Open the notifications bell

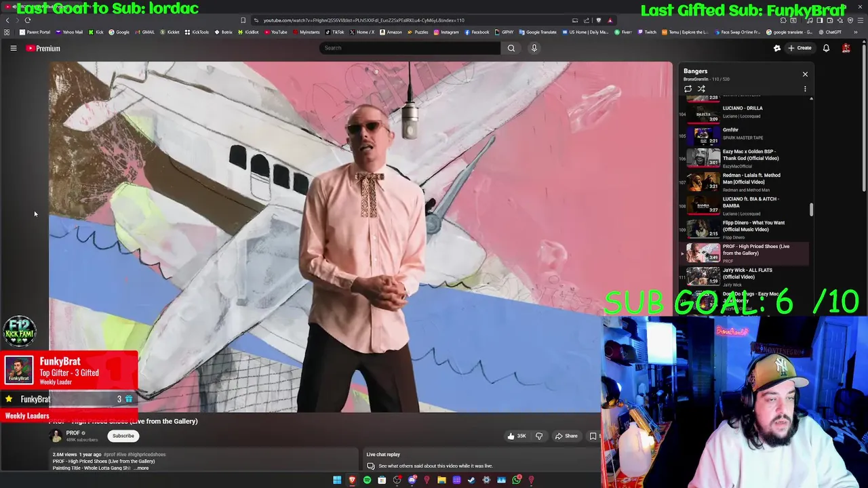click(826, 48)
